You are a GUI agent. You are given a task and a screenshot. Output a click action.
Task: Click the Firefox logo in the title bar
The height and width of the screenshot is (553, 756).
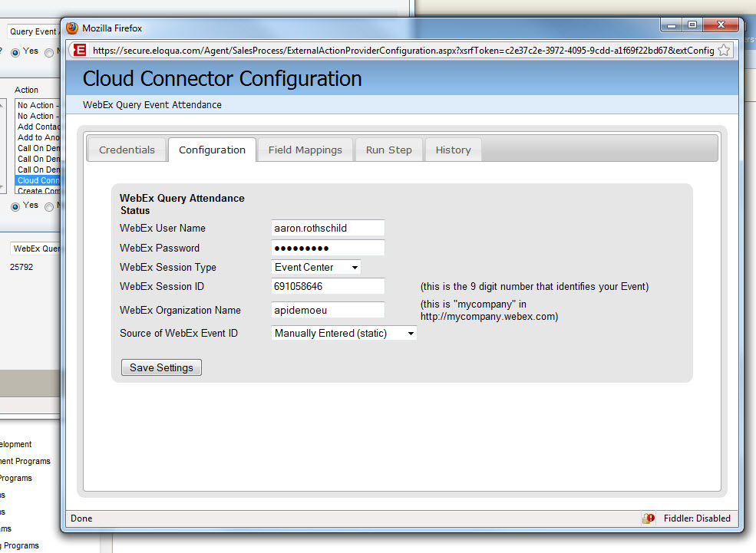pyautogui.click(x=72, y=28)
